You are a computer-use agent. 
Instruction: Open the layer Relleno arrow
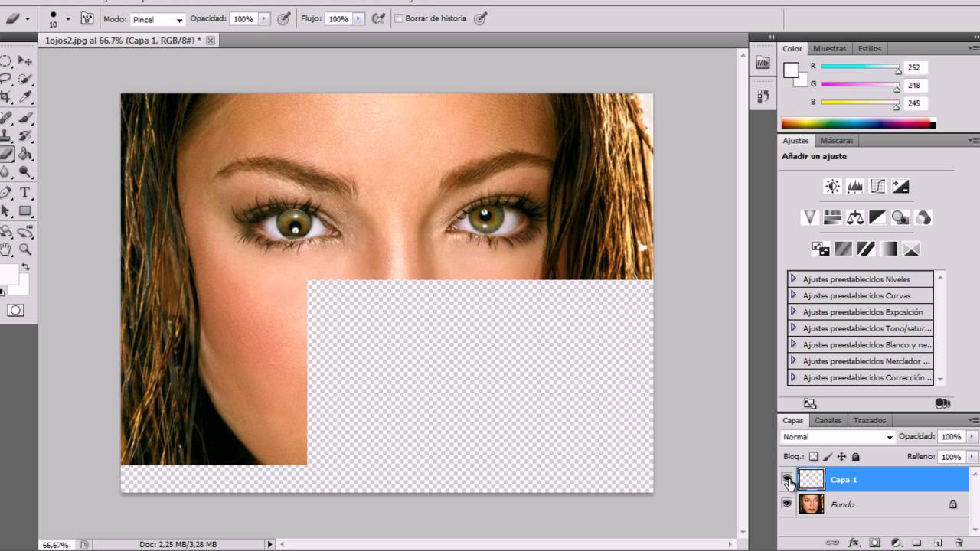[972, 457]
